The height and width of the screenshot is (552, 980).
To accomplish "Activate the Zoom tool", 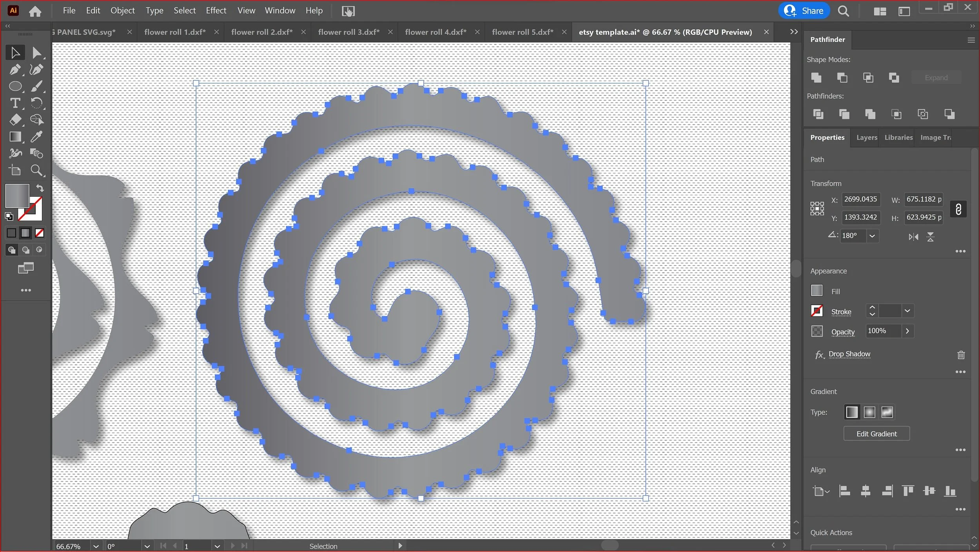I will point(36,171).
